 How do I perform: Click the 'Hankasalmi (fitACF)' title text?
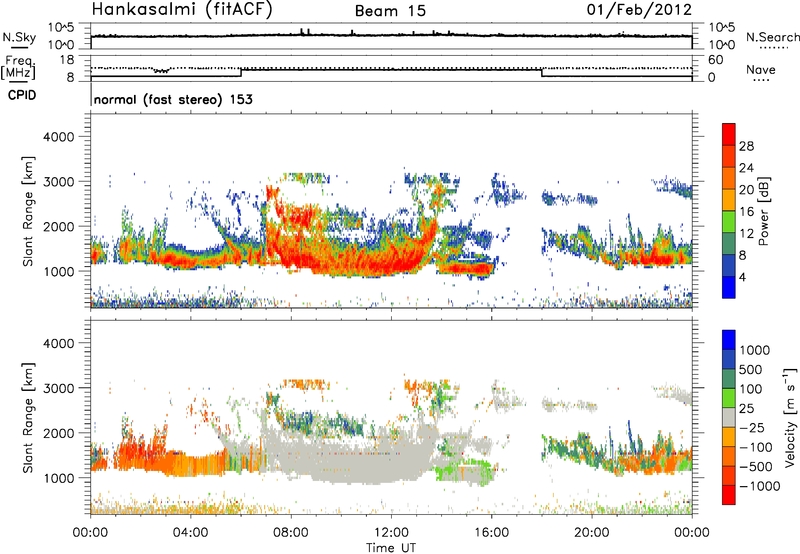[x=182, y=10]
